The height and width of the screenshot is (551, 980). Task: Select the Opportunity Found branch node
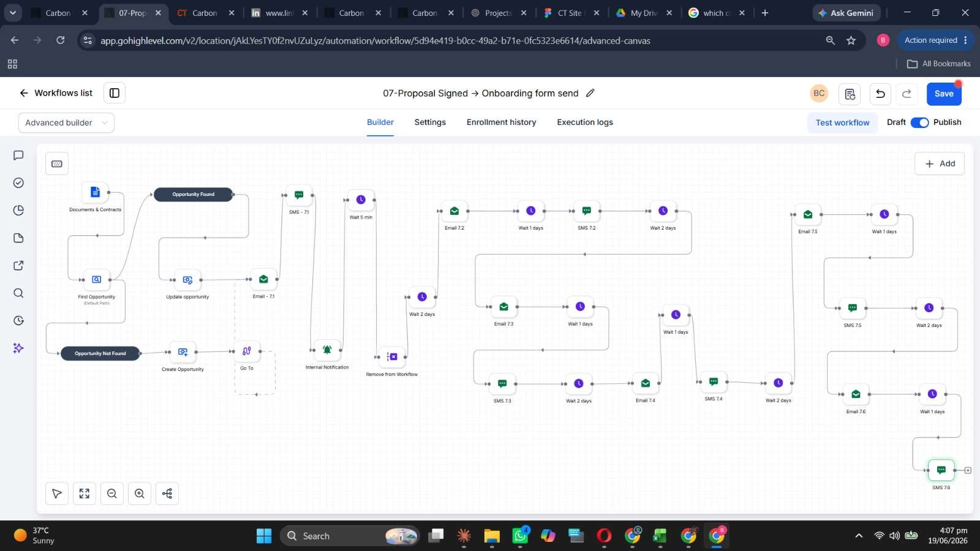tap(194, 195)
